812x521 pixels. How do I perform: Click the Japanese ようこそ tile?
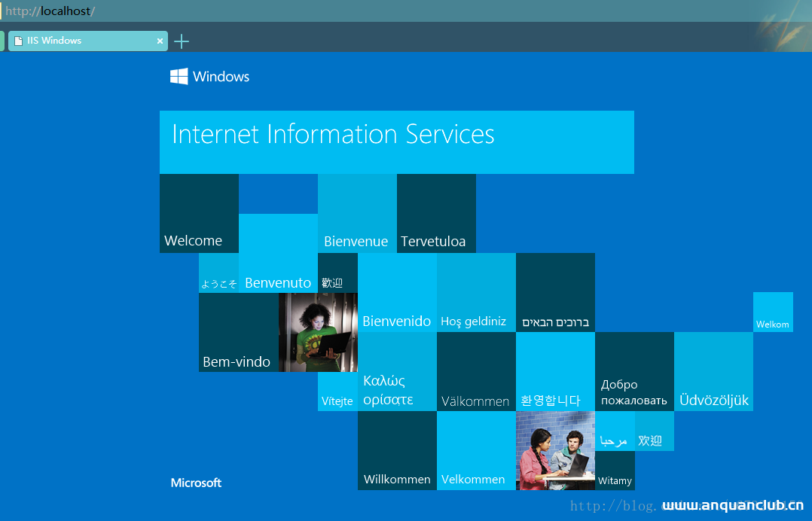pyautogui.click(x=218, y=273)
